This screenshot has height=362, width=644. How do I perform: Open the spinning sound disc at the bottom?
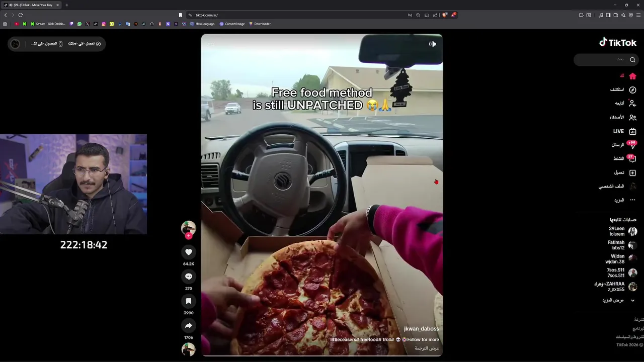pyautogui.click(x=189, y=349)
